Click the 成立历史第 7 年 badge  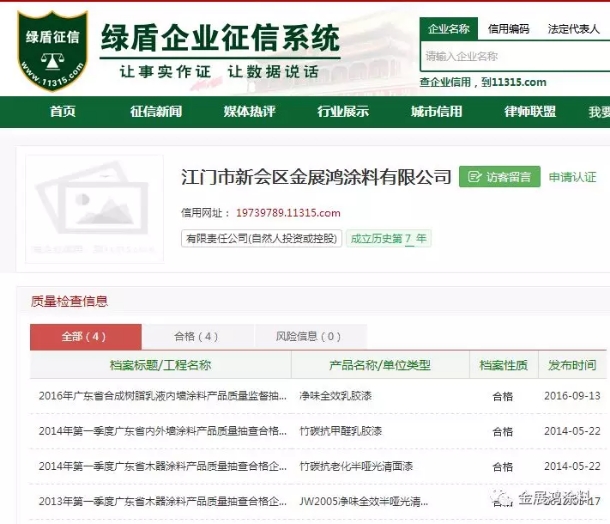(x=388, y=238)
